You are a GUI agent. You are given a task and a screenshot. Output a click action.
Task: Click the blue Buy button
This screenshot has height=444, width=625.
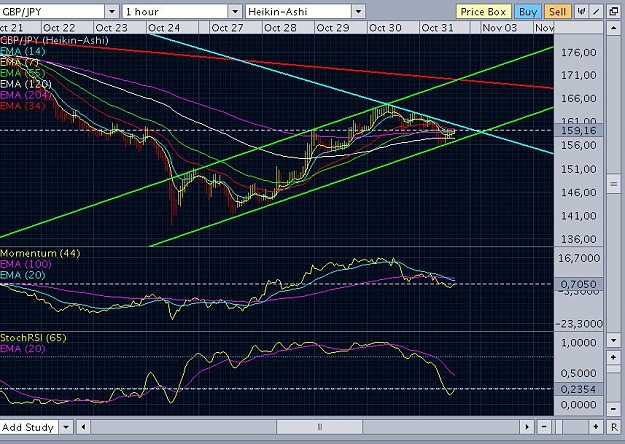527,12
